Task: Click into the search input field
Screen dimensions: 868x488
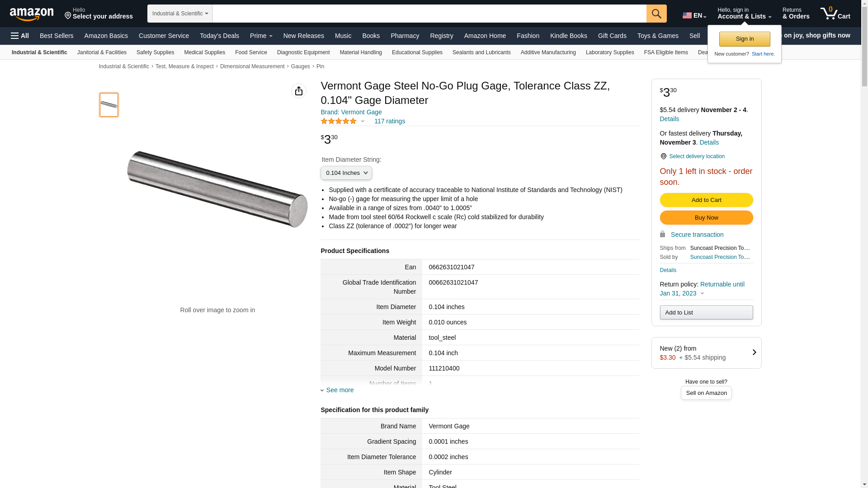Action: point(429,14)
